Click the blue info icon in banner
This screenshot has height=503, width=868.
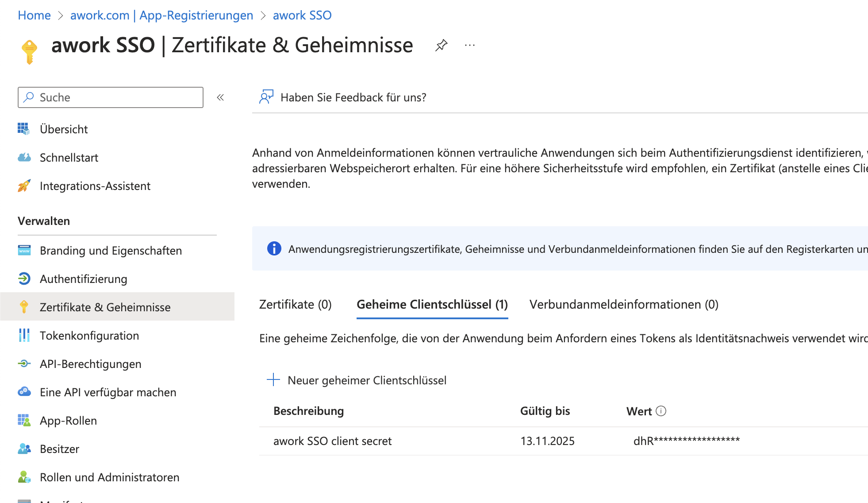(274, 249)
